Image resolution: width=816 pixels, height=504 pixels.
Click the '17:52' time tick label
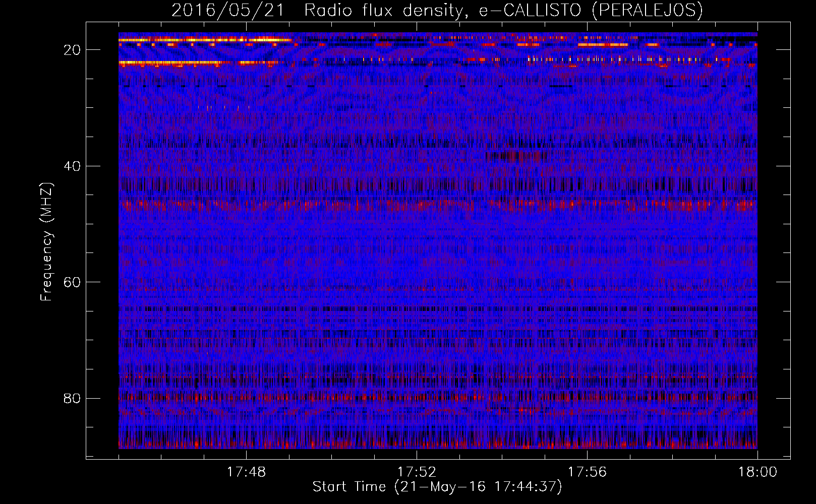click(x=417, y=472)
